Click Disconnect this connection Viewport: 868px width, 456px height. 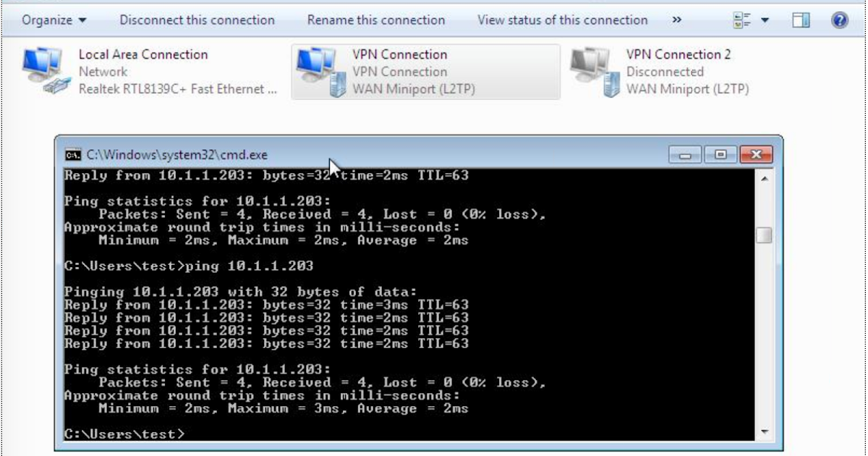[x=197, y=20]
